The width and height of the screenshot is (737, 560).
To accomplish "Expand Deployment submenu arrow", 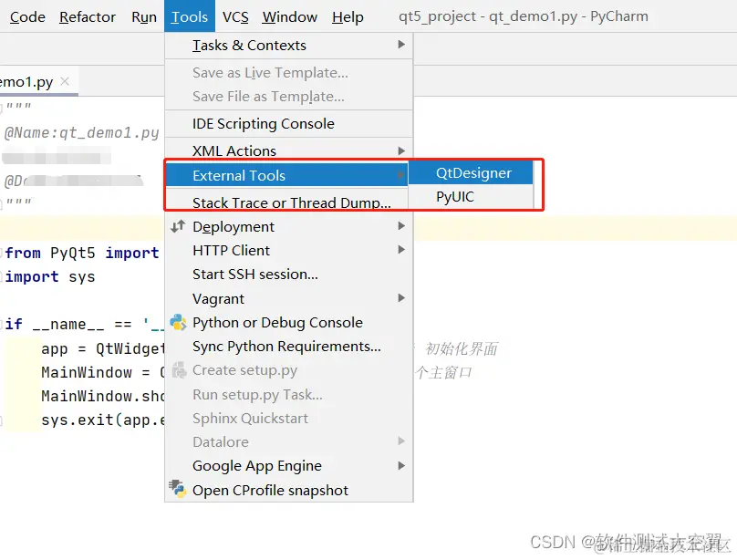I will tap(401, 226).
